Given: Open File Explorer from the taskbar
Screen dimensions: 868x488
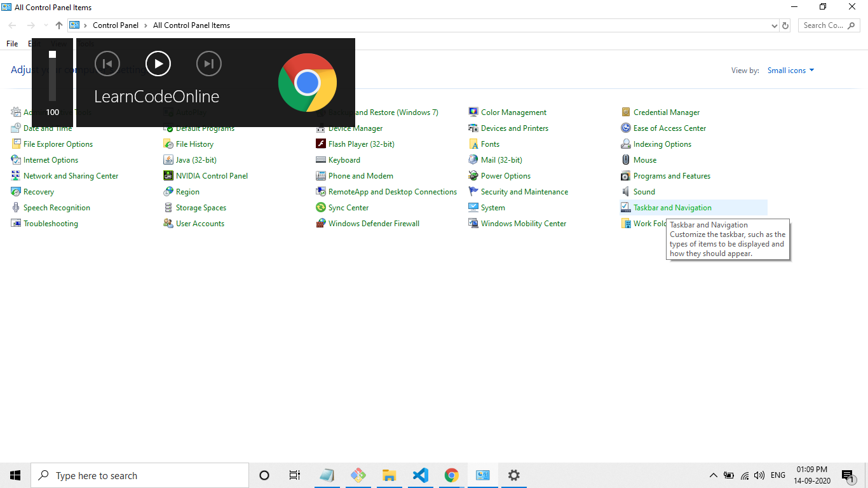Looking at the screenshot, I should [x=389, y=475].
